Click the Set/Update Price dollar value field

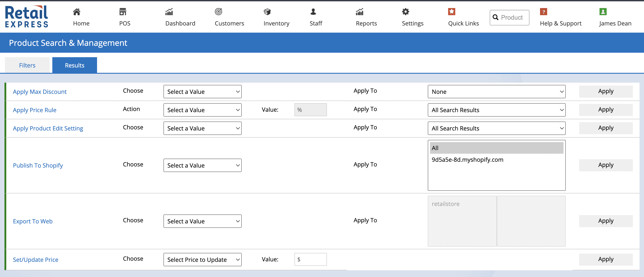[311, 259]
